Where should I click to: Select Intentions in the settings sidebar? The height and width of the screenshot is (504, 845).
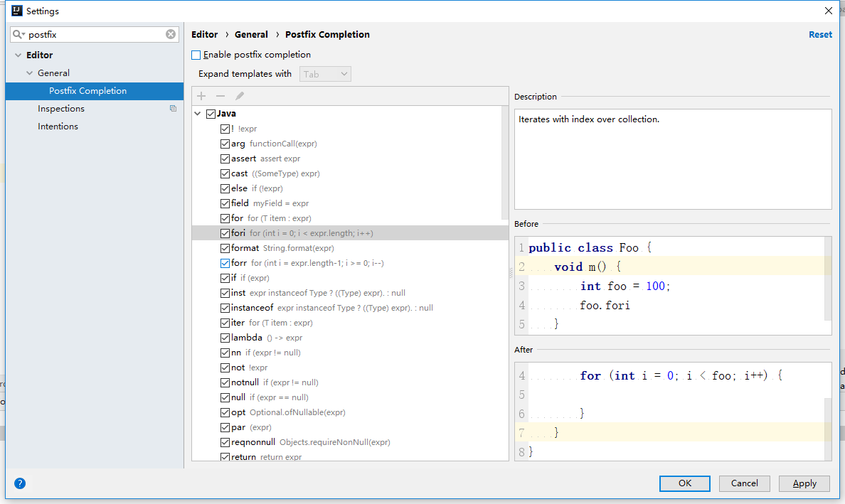pos(58,126)
